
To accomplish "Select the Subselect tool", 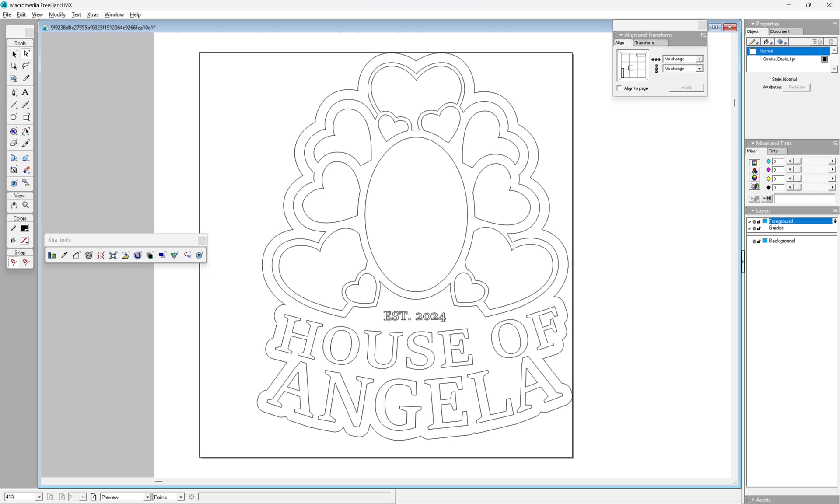I will [x=26, y=54].
